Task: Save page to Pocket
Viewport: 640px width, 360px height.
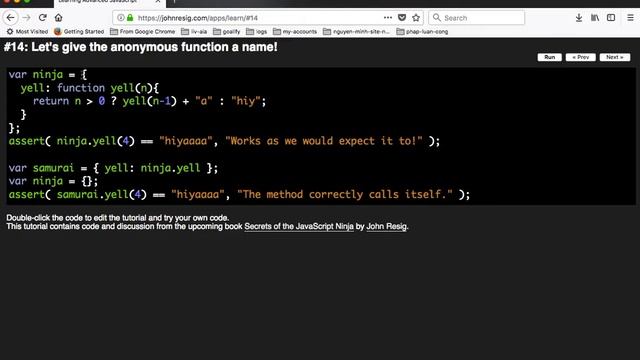Action: (402, 18)
